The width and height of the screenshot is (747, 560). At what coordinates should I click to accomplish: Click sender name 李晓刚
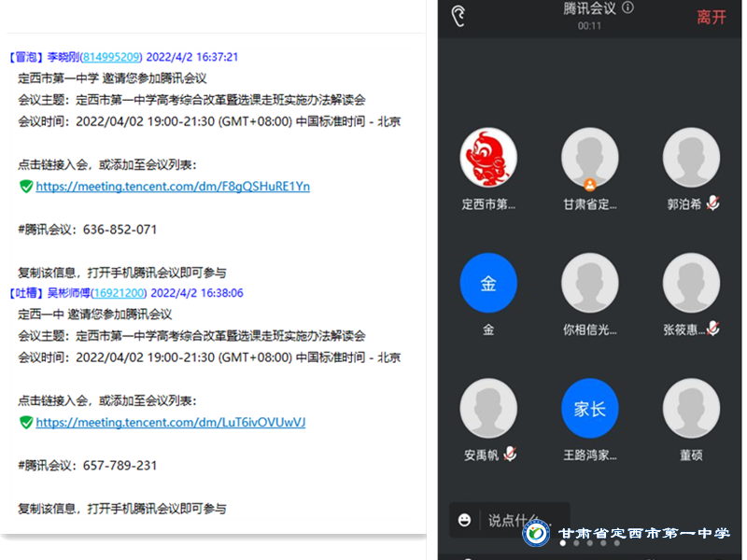pyautogui.click(x=63, y=57)
